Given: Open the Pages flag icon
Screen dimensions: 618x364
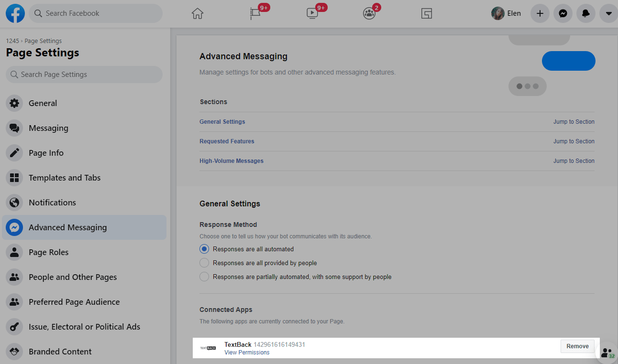Looking at the screenshot, I should point(255,14).
